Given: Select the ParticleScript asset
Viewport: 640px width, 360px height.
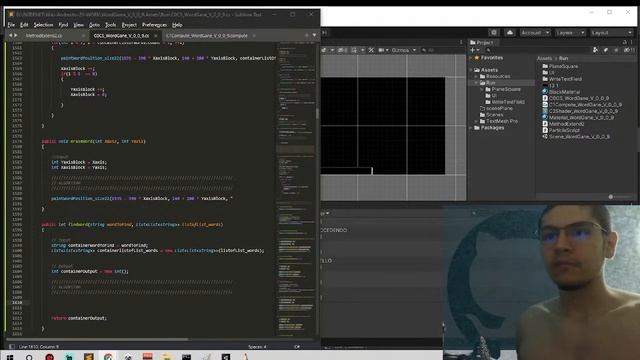Looking at the screenshot, I should tap(561, 130).
